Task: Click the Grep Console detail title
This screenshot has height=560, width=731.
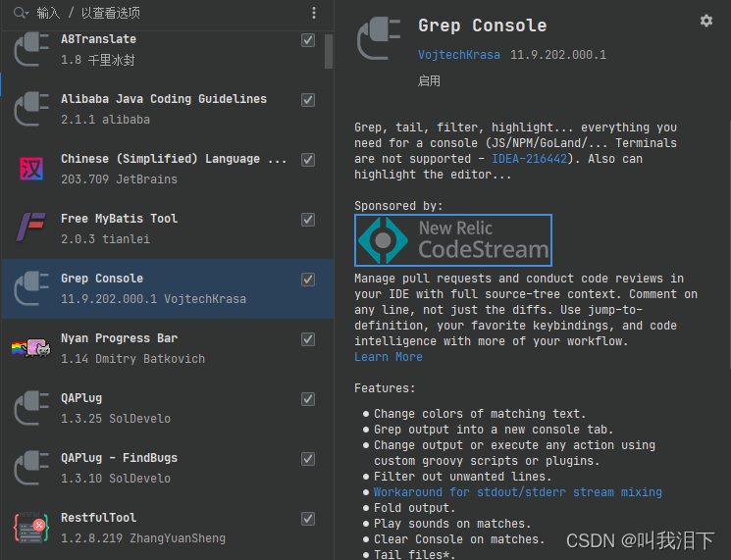Action: (482, 25)
